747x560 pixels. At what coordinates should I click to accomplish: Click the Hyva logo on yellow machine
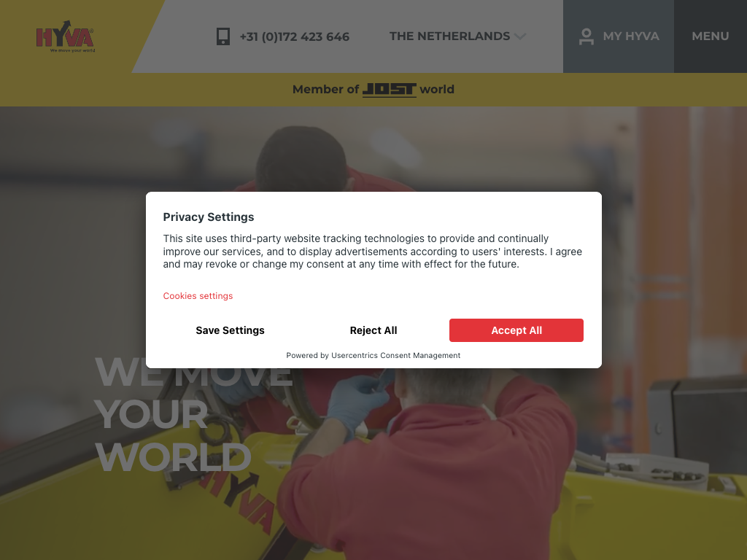(237, 499)
